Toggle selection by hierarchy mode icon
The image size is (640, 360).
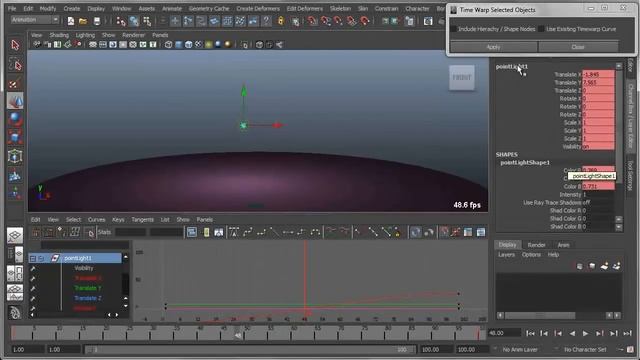pos(121,21)
